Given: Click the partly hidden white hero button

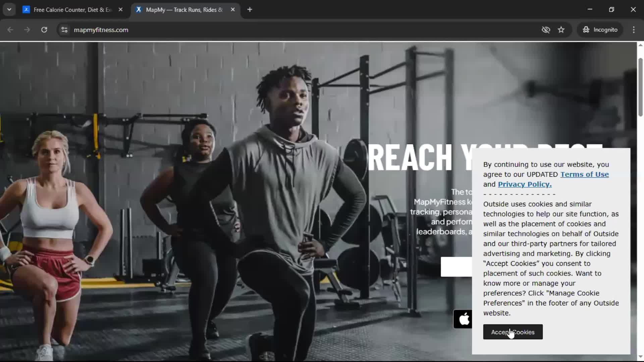Looking at the screenshot, I should pos(457,267).
